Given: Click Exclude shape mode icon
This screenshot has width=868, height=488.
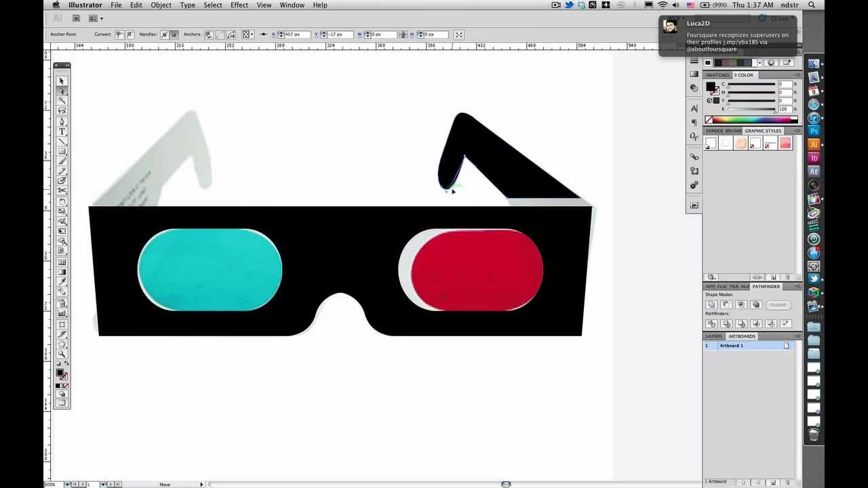Looking at the screenshot, I should (756, 304).
